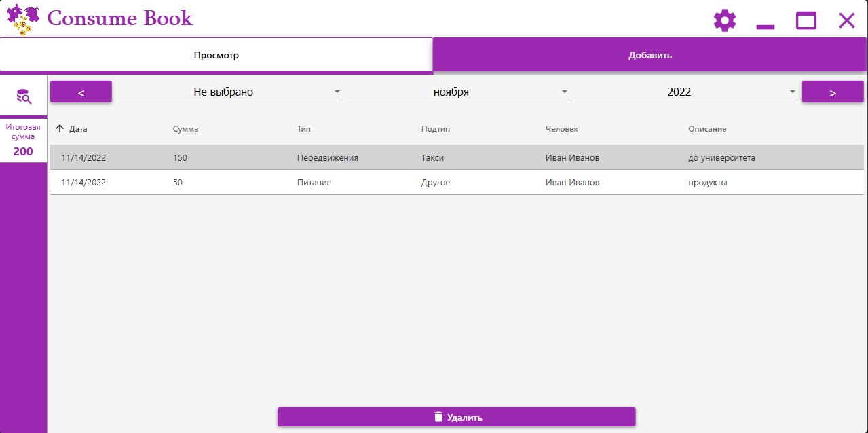This screenshot has height=433, width=868.
Task: Go to next period with '>' button
Action: tap(832, 92)
